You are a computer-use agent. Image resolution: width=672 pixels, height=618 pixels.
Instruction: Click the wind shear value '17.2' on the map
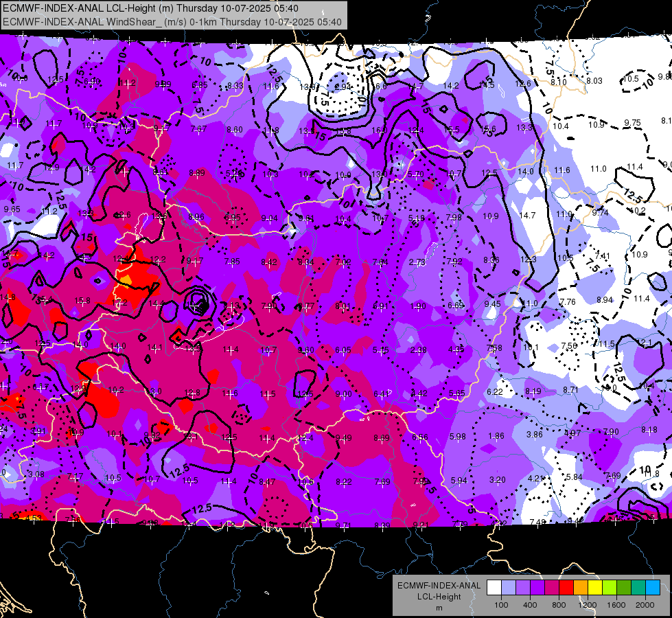(x=119, y=302)
